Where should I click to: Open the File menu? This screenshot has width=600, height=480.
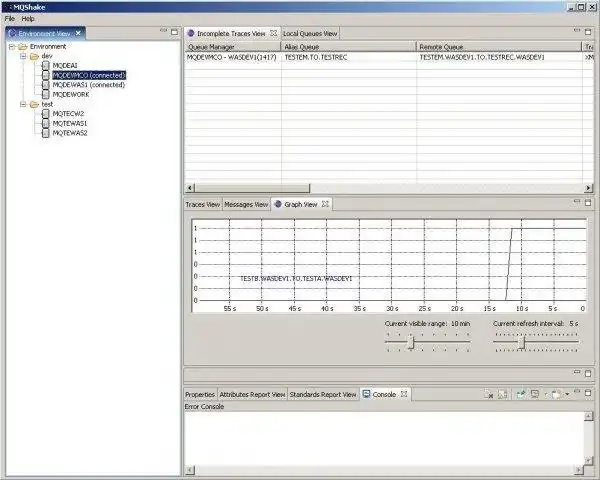[x=10, y=18]
